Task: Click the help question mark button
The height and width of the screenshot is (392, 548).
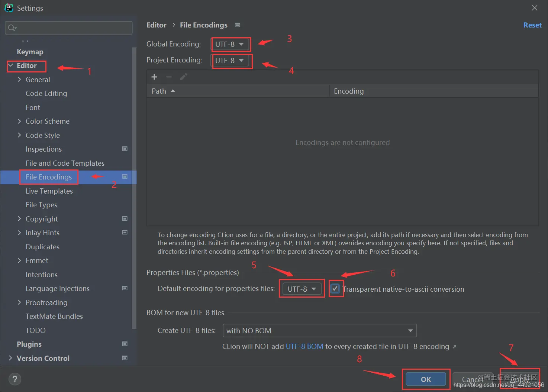Action: tap(14, 379)
